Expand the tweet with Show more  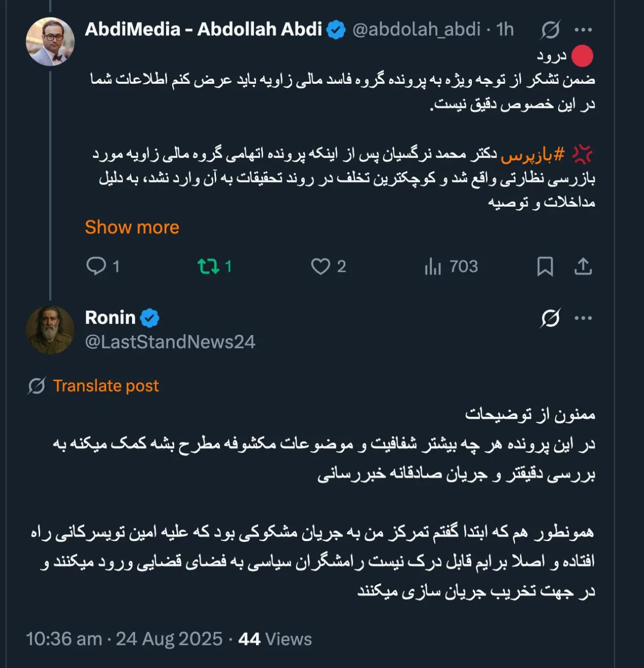[132, 227]
